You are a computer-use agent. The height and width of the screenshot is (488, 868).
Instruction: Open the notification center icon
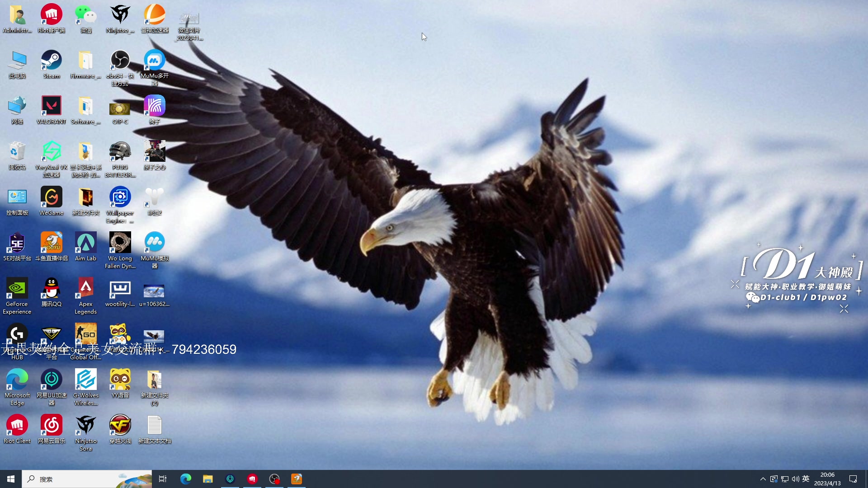(853, 479)
